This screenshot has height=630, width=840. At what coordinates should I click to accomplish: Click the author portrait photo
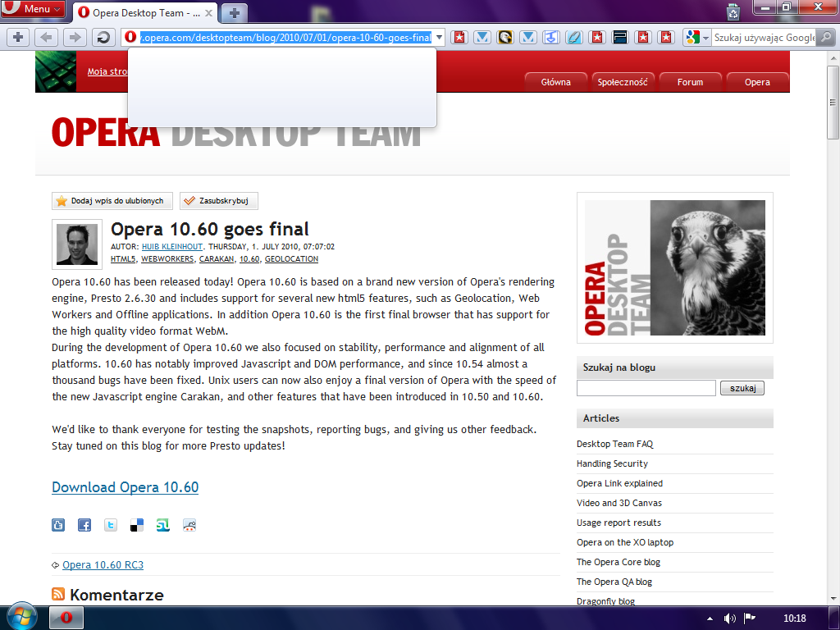tap(77, 244)
